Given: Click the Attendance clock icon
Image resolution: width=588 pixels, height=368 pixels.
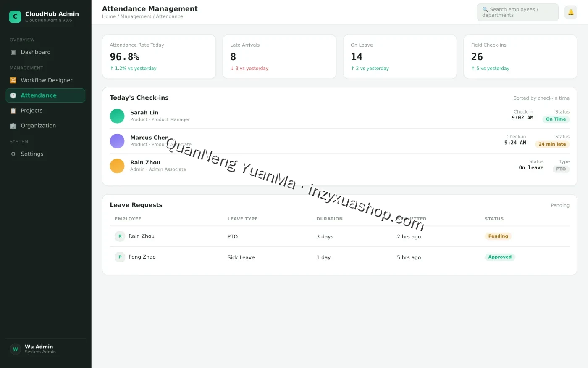Looking at the screenshot, I should click(13, 95).
